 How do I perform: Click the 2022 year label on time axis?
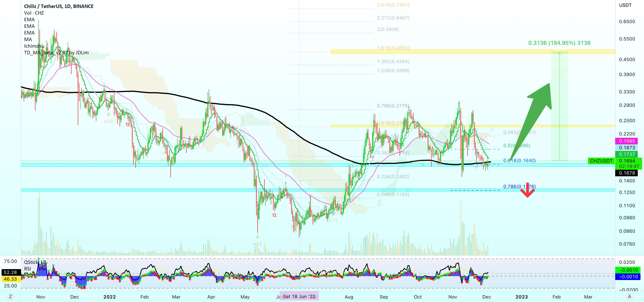point(110,297)
